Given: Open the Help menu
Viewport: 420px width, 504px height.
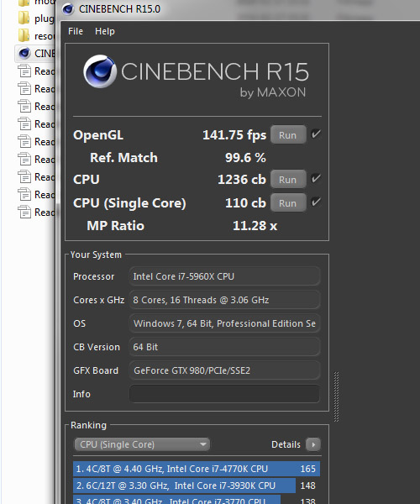Looking at the screenshot, I should point(105,31).
